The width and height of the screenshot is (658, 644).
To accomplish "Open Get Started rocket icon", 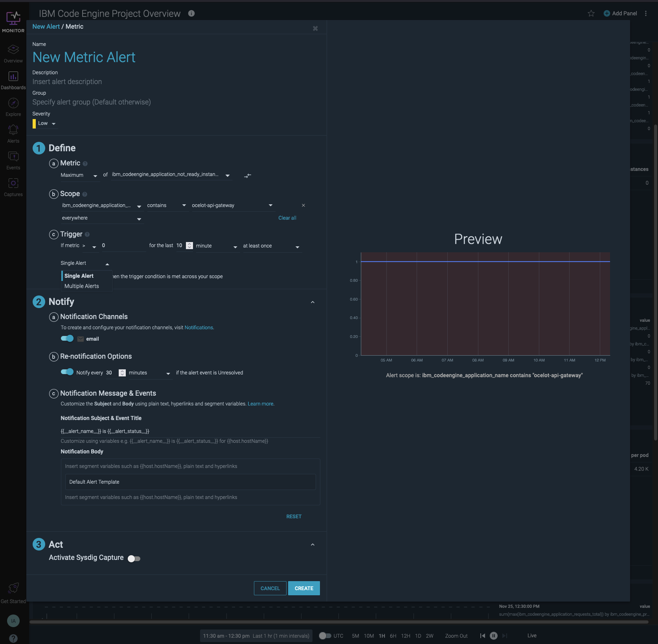I will (13, 588).
